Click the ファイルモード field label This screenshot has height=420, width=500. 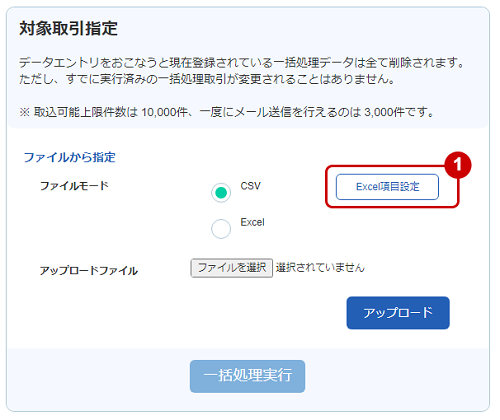point(74,186)
